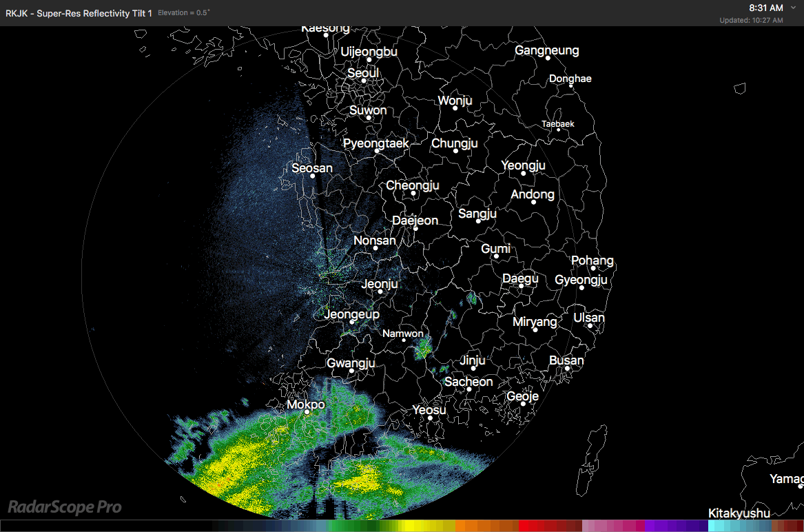This screenshot has height=532, width=804.
Task: Click the reflectivity color scale bar
Action: tap(402, 527)
